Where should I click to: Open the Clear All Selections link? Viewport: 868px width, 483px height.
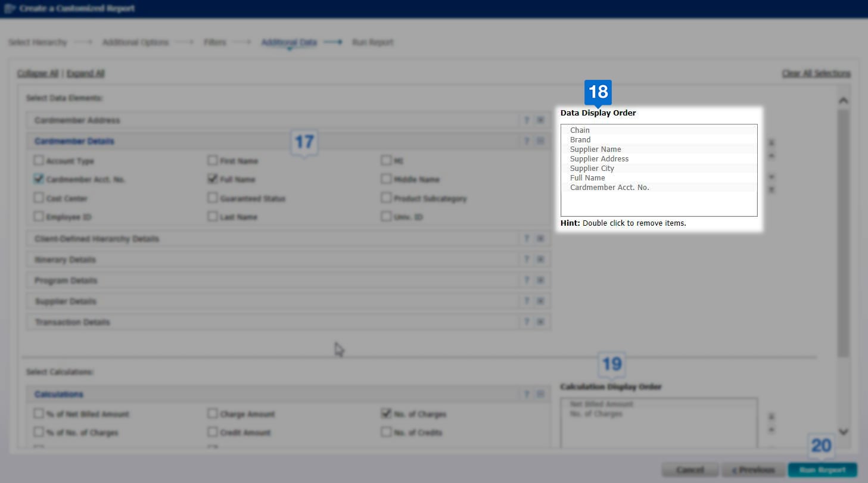coord(816,73)
